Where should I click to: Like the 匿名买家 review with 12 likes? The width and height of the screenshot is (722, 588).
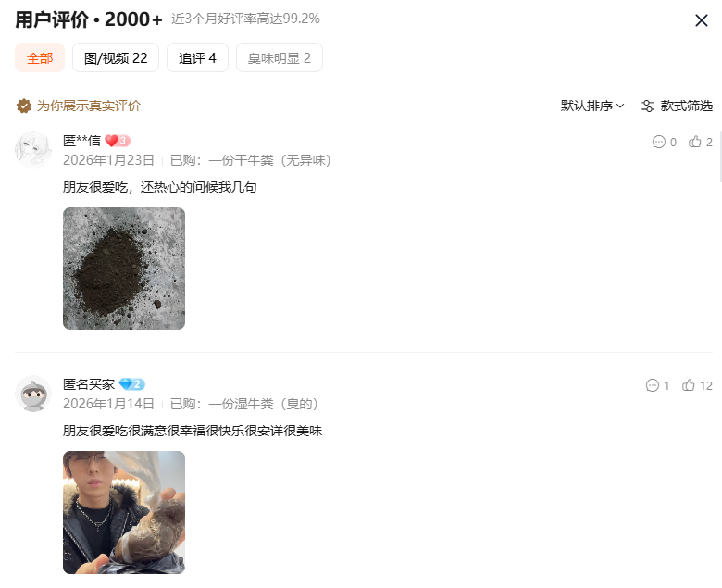697,385
